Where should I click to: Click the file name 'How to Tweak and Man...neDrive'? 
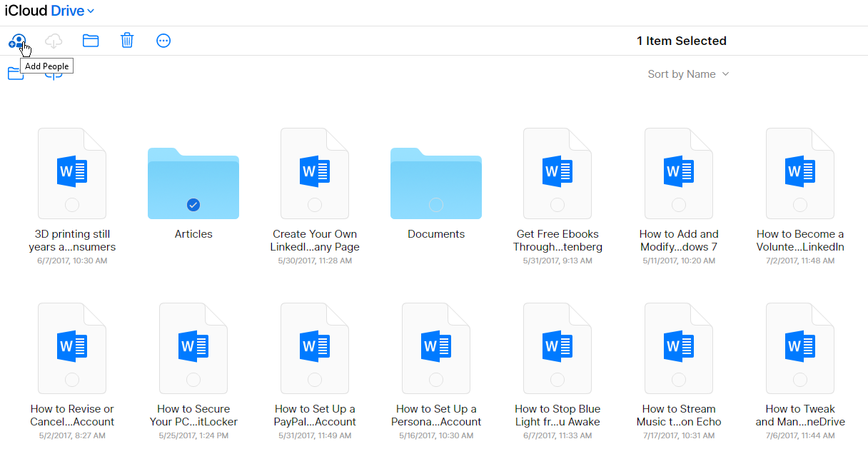click(800, 415)
